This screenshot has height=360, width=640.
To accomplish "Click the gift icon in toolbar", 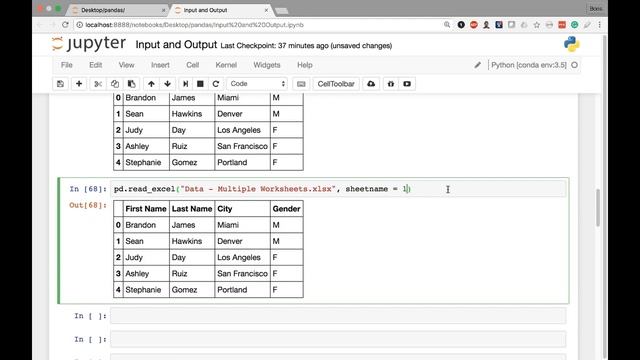I will (391, 84).
